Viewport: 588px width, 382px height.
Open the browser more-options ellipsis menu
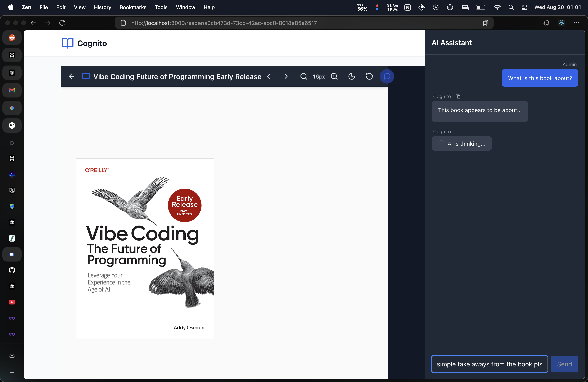[x=577, y=23]
